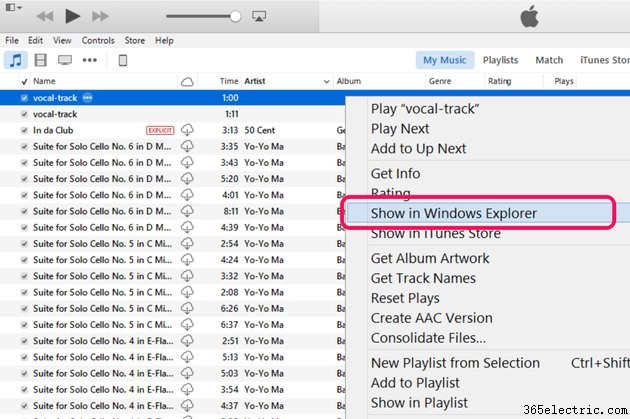Viewport: 630px width, 419px height.
Task: Click iCloud download icon for 5:13 track
Action: click(187, 357)
